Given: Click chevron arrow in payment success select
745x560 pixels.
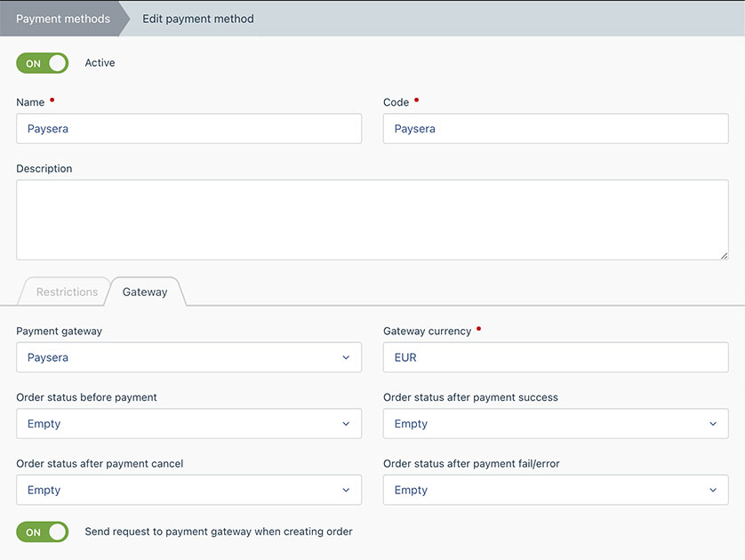Looking at the screenshot, I should [713, 424].
